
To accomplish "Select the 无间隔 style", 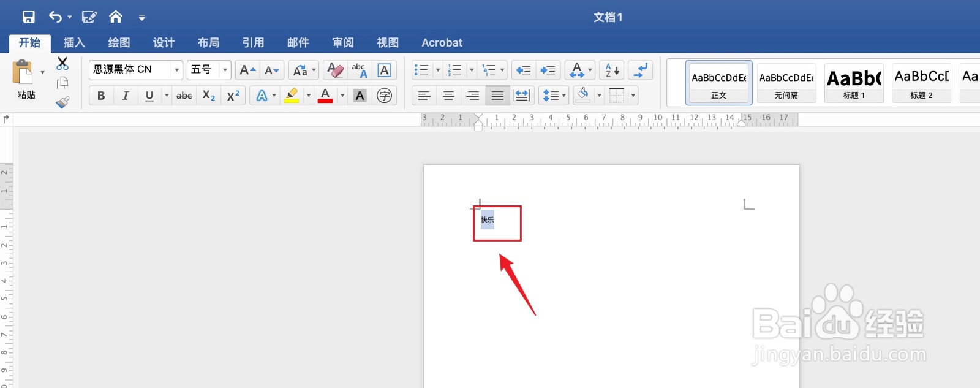I will point(786,83).
